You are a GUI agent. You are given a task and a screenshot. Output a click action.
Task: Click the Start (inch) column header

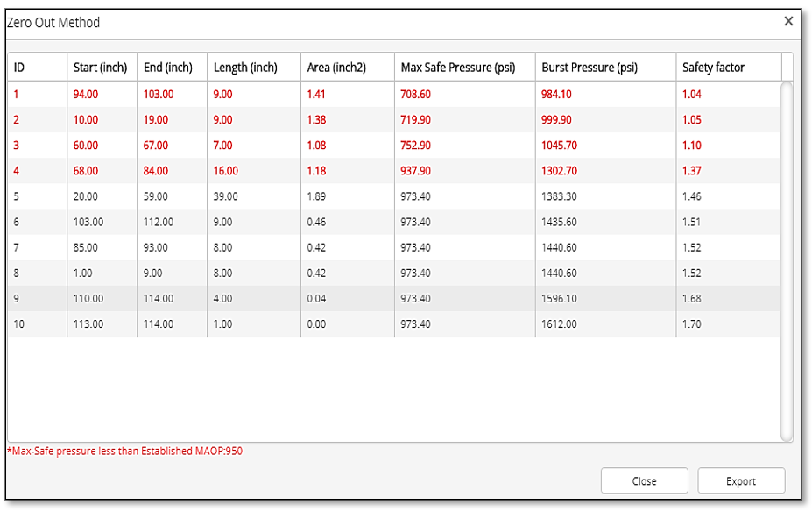point(100,68)
